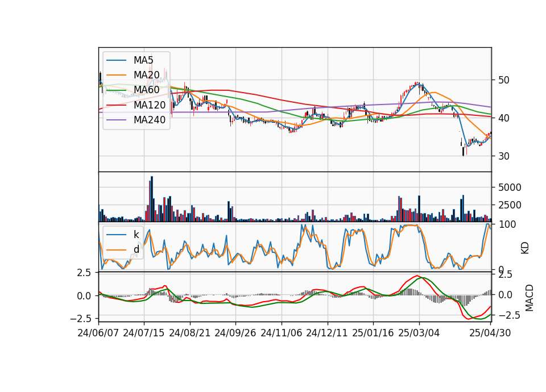Click the 24/09/26 date label
Screen dimensions: 546x392
[235, 333]
